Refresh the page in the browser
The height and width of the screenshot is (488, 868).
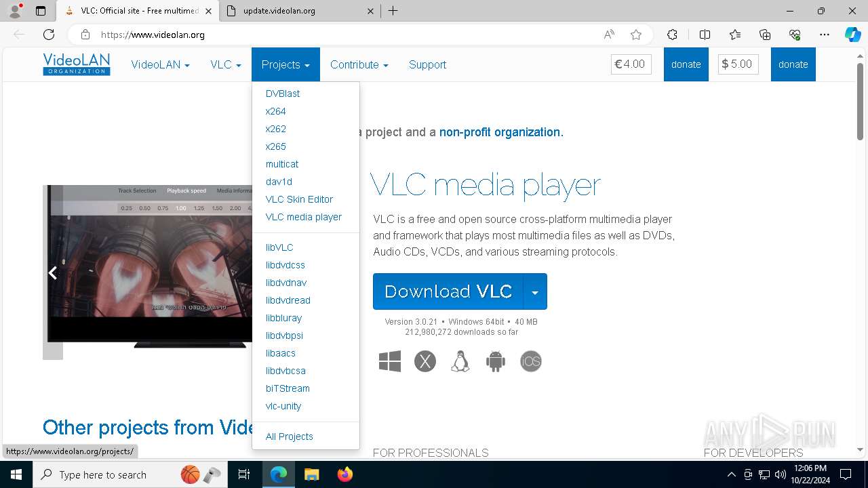click(49, 35)
